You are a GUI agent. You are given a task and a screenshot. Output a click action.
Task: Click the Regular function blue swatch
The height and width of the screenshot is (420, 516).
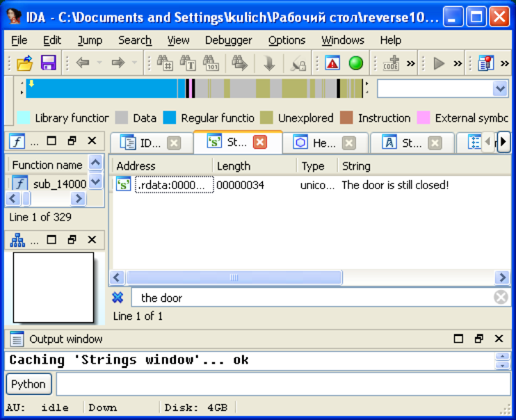pos(170,118)
